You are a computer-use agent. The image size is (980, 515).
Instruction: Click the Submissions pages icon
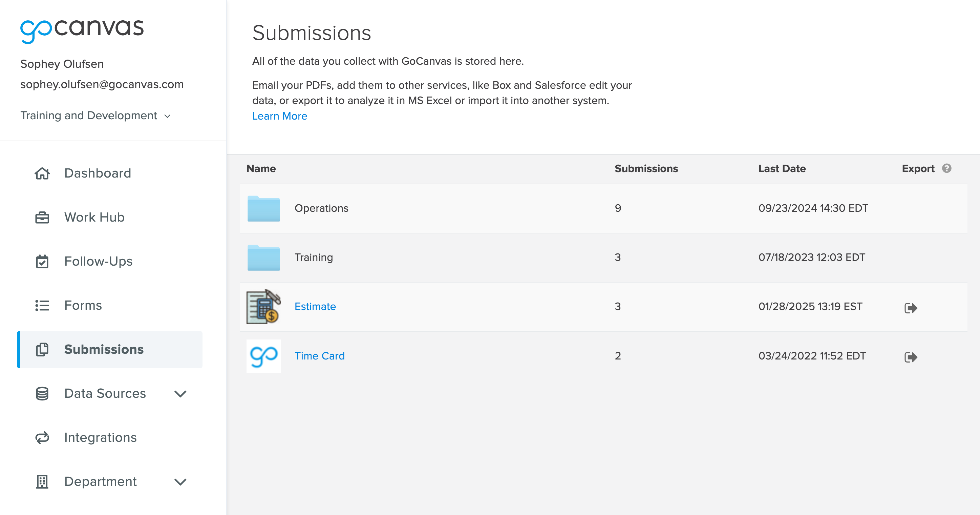42,349
